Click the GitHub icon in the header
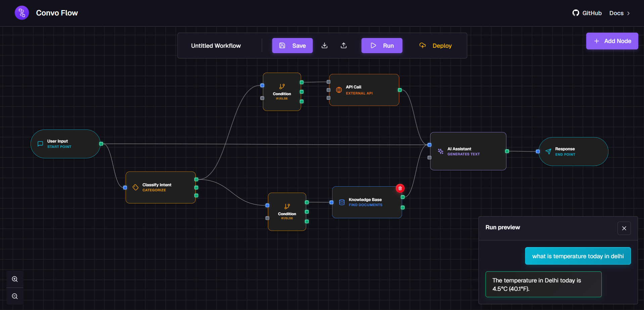Image resolution: width=644 pixels, height=310 pixels. pos(576,12)
